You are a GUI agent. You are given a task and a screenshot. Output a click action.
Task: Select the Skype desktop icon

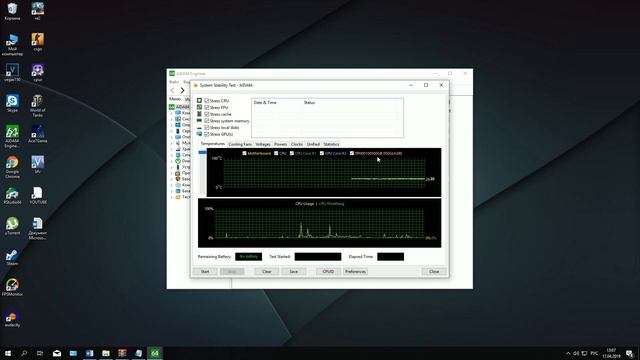pos(12,103)
